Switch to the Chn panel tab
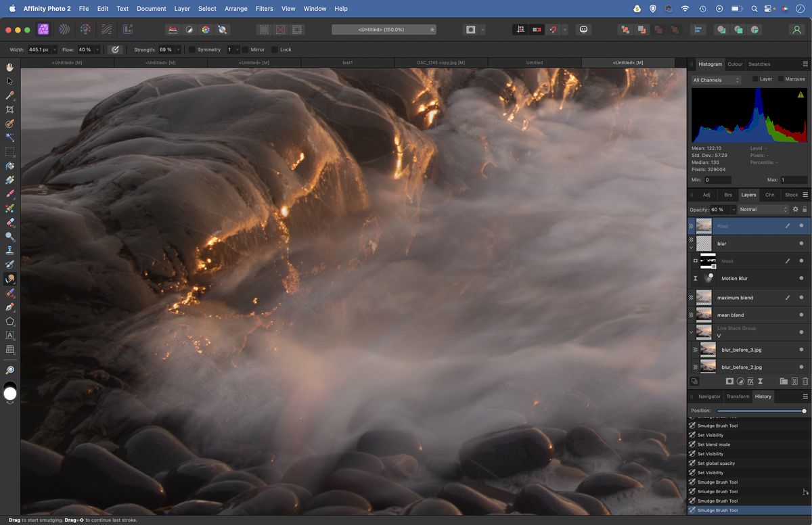The width and height of the screenshot is (812, 525). 769,194
